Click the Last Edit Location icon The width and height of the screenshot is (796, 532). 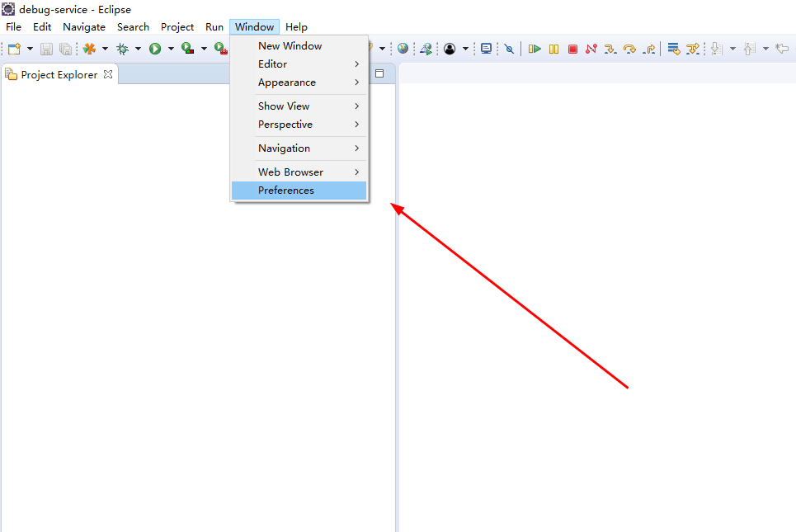pos(783,49)
